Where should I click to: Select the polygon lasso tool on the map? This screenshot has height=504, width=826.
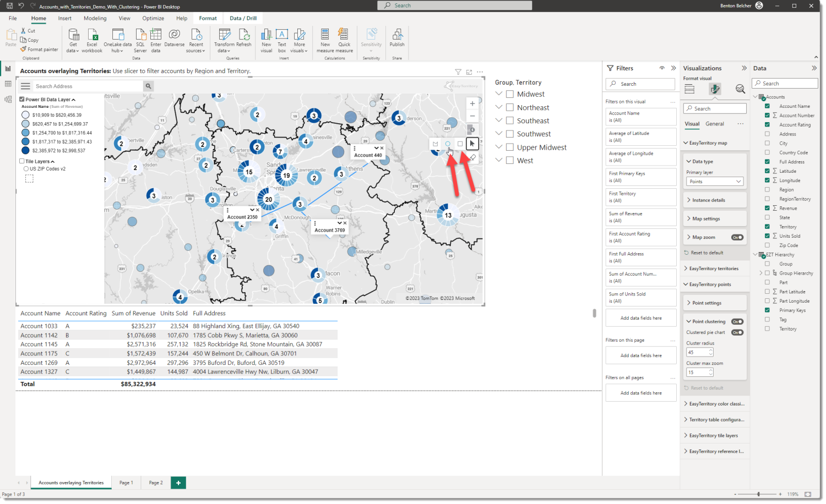435,144
